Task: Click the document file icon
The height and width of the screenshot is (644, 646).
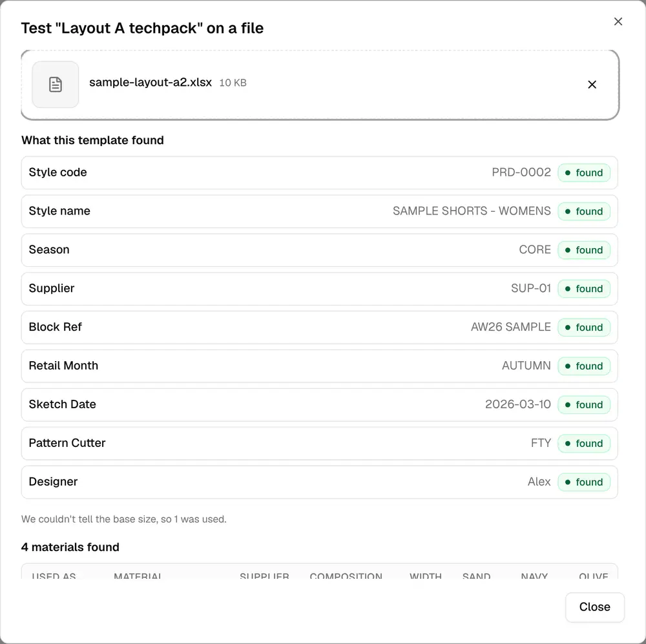Action: pyautogui.click(x=56, y=85)
